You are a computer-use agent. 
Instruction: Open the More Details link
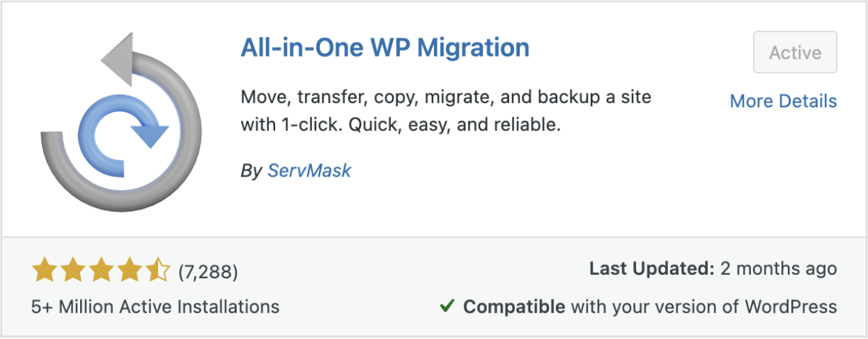click(783, 101)
